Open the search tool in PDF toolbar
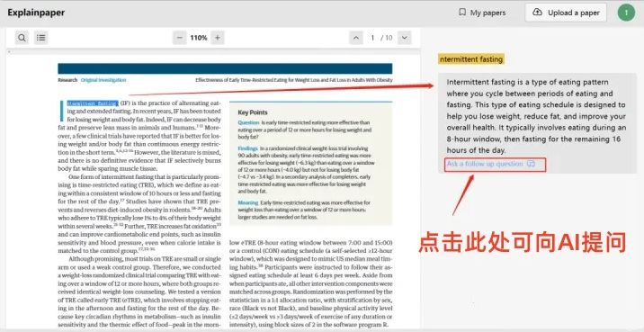The width and height of the screenshot is (644, 332). 22,38
